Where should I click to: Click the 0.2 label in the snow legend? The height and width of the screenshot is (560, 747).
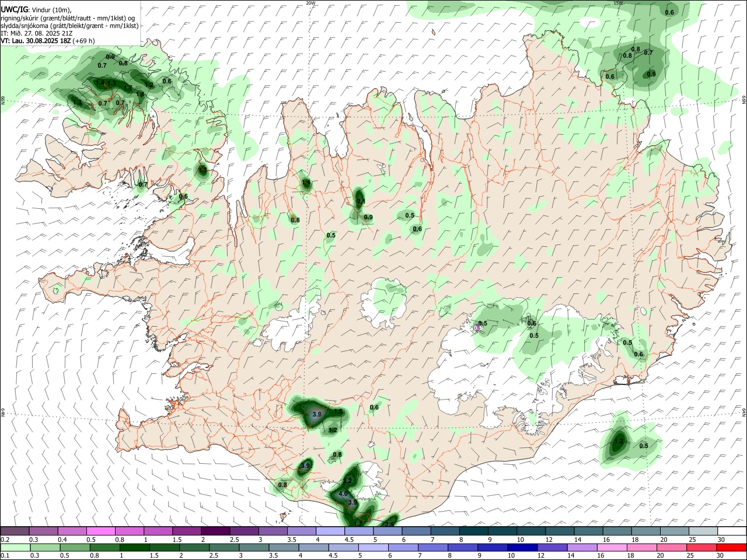click(5, 540)
